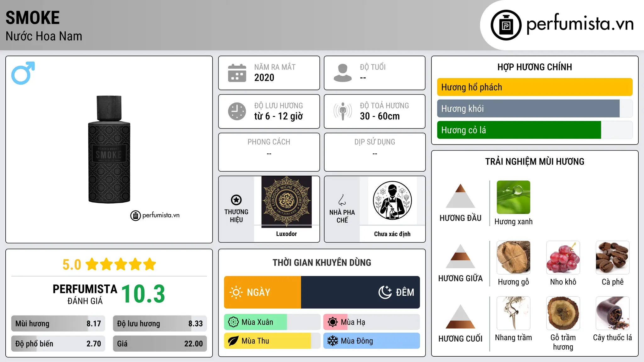Click the sun icon for Mùa Hạ
This screenshot has width=644, height=362.
333,322
